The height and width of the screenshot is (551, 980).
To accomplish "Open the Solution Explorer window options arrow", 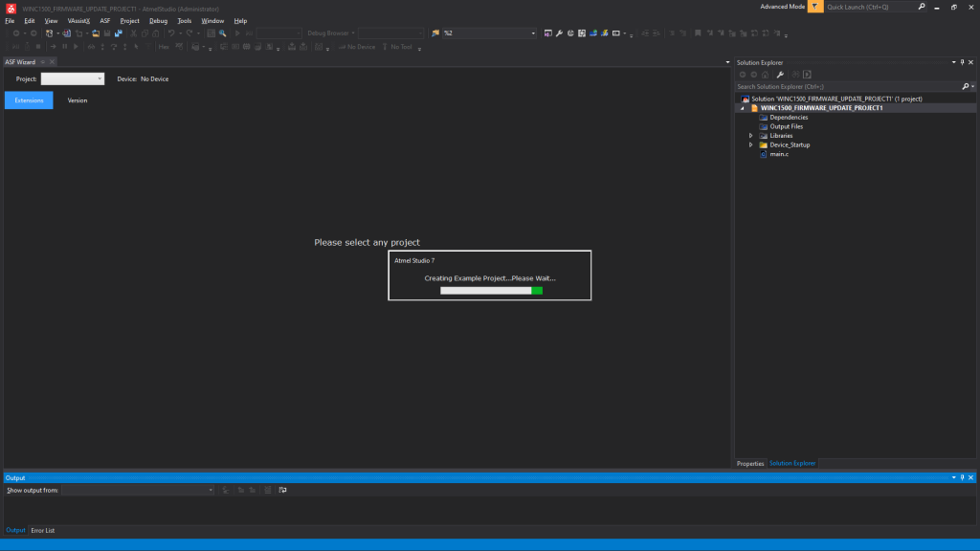I will (x=954, y=62).
